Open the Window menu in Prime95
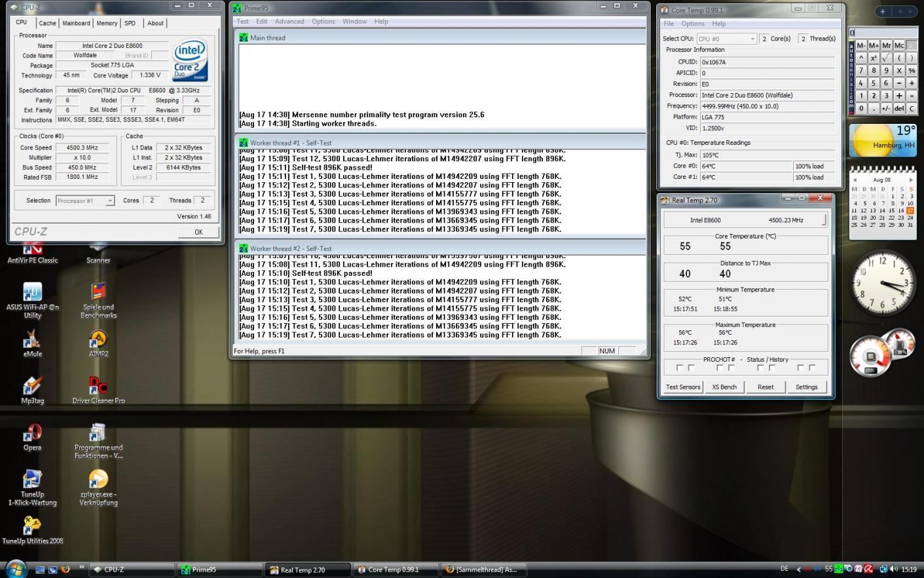The height and width of the screenshot is (578, 924). [354, 22]
